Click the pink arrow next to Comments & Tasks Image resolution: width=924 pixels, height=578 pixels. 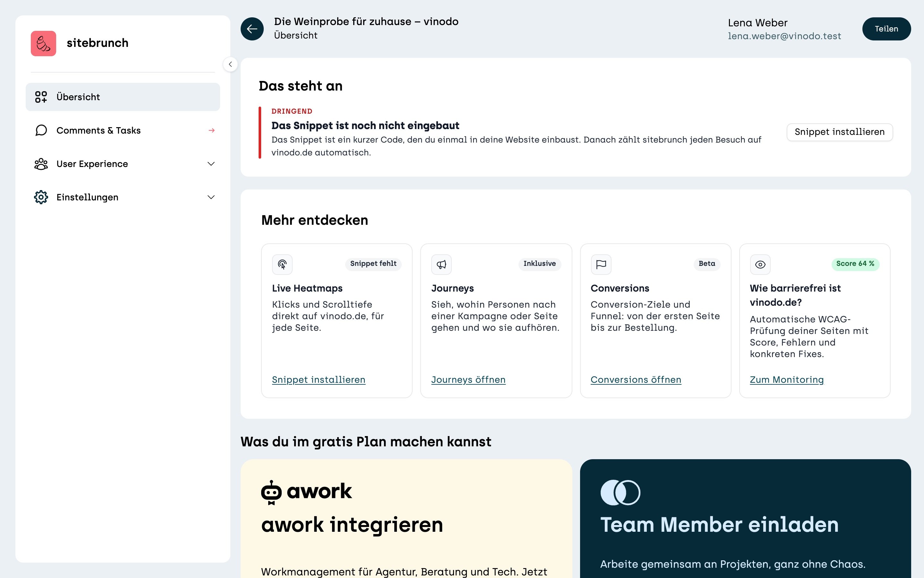click(x=211, y=130)
